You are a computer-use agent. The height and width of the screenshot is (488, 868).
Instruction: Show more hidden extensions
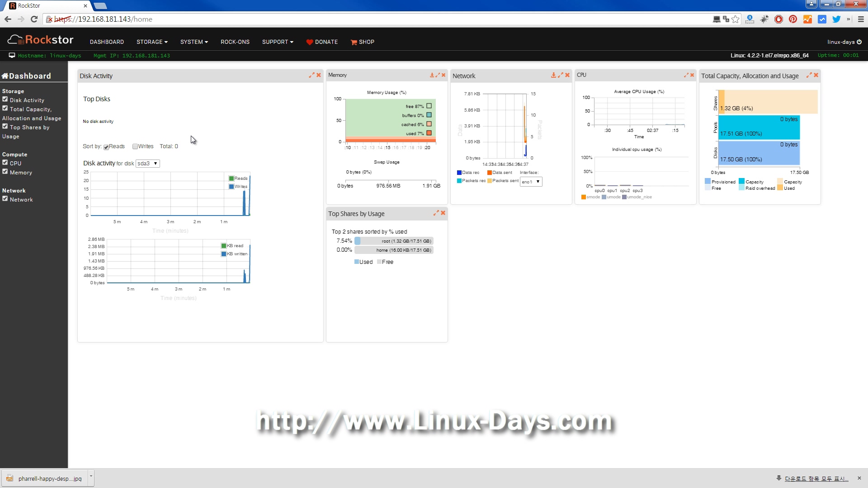[849, 19]
